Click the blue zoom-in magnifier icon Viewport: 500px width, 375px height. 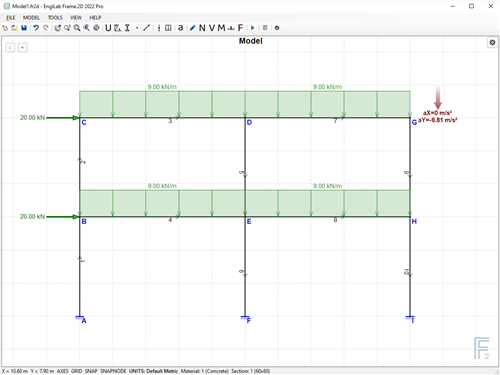(x=86, y=28)
